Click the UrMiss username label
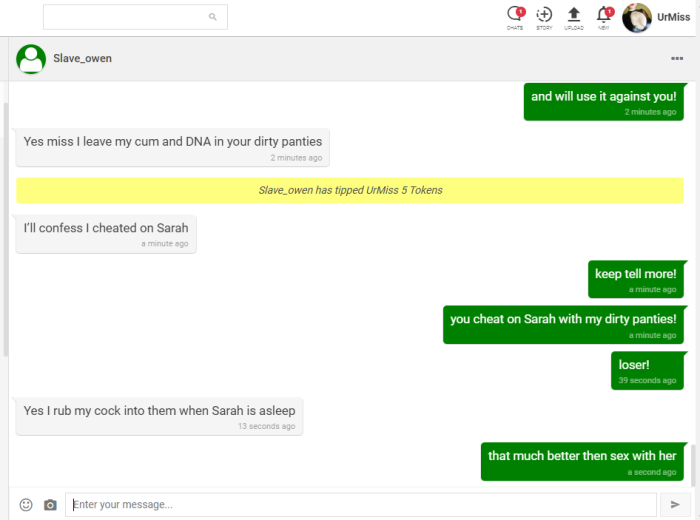Image resolution: width=700 pixels, height=520 pixels. (673, 18)
